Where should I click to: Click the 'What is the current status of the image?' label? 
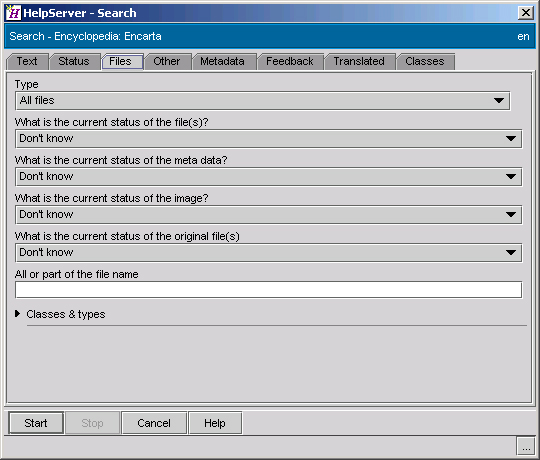coord(112,198)
